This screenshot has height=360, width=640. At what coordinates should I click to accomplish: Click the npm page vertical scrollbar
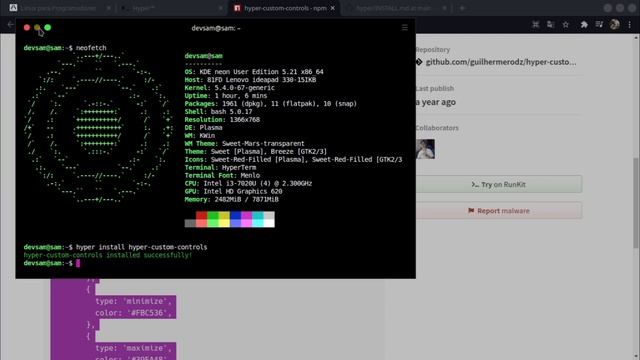point(636,202)
